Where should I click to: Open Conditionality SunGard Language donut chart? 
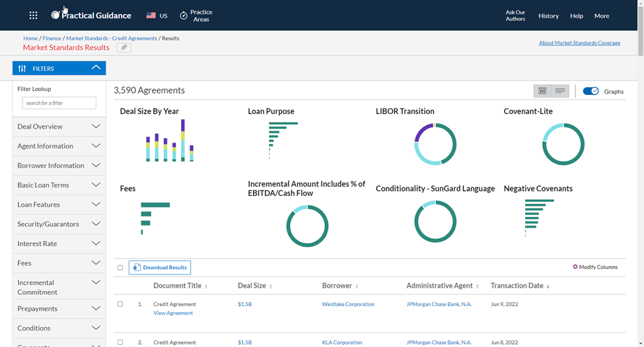click(x=435, y=222)
